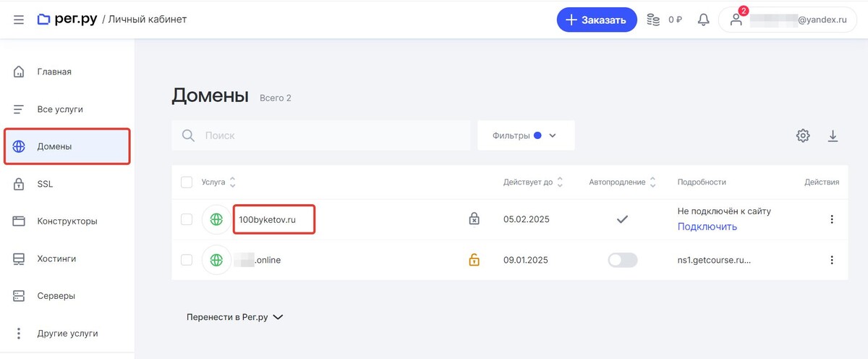Click the globe icon for .online domain
868x359 pixels.
[216, 260]
